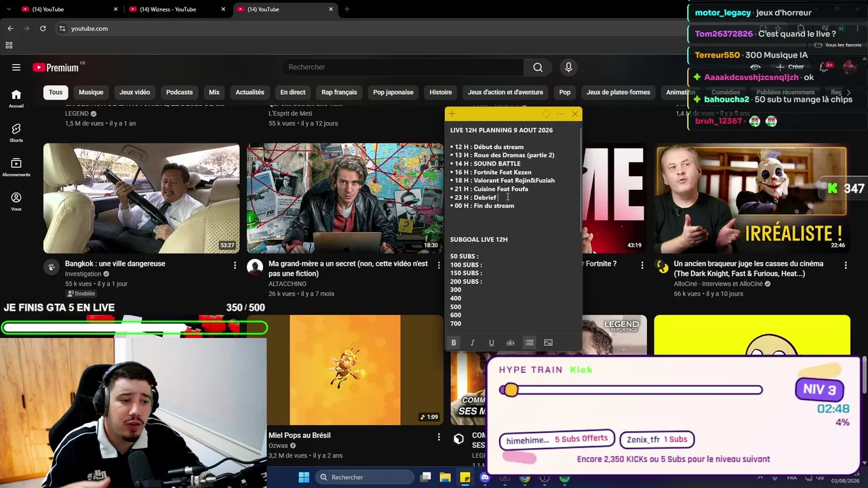This screenshot has height=488, width=868.
Task: Open Chrome from the taskbar
Action: click(524, 477)
